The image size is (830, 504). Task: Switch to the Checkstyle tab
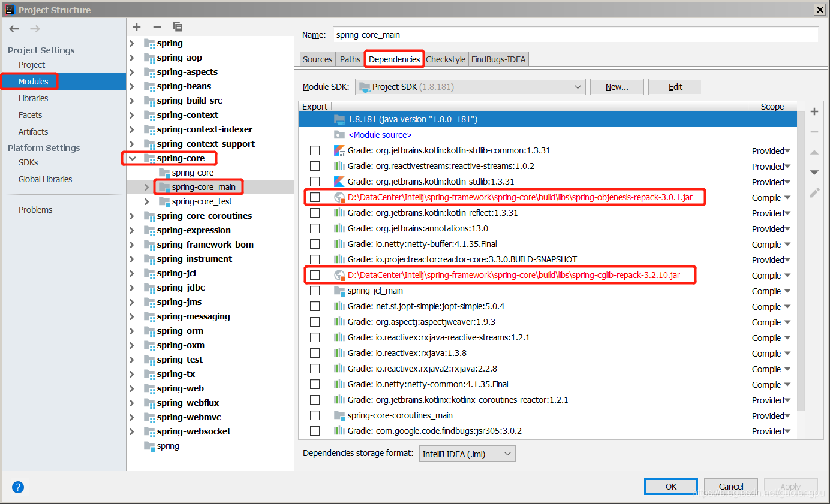pyautogui.click(x=446, y=59)
